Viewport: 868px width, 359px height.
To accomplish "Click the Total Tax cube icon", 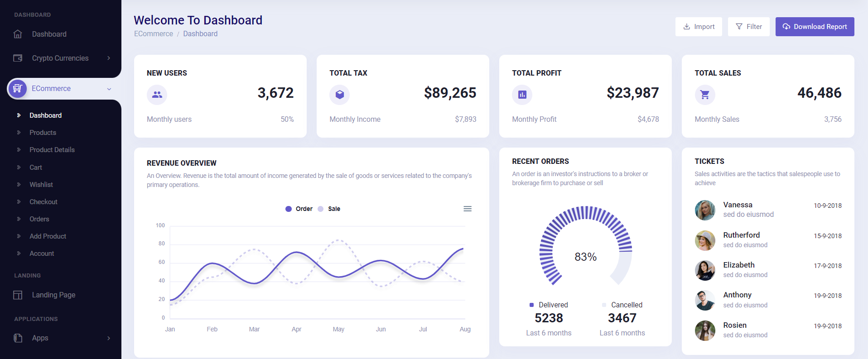I will tap(339, 95).
